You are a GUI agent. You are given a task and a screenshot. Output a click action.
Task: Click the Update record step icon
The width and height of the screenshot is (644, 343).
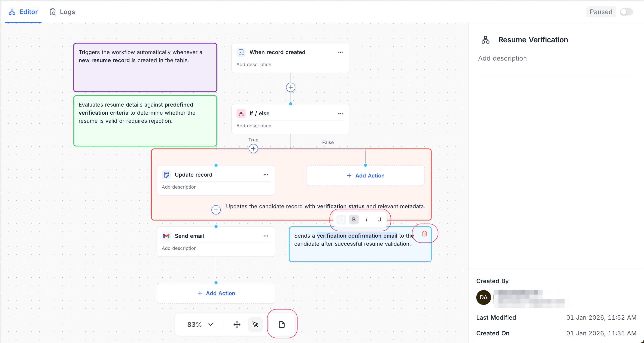[166, 175]
